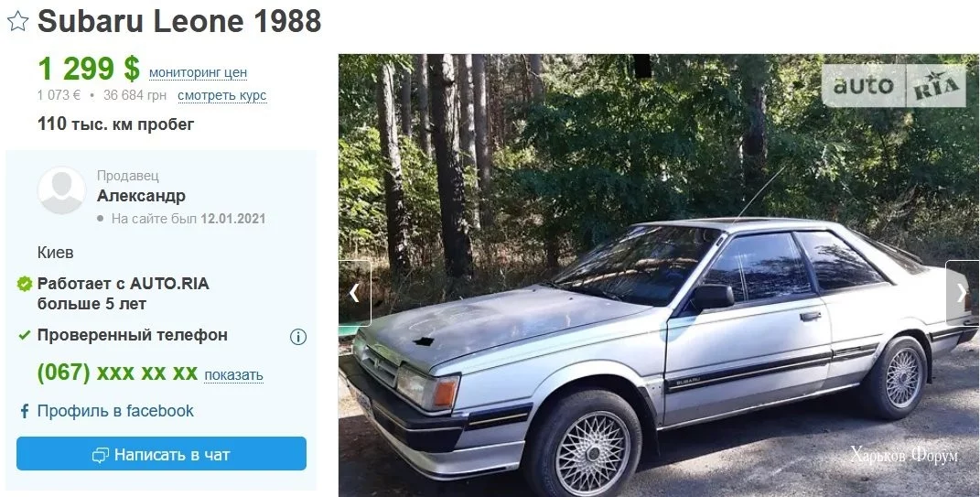Show previous photo with left arrow

[x=354, y=293]
